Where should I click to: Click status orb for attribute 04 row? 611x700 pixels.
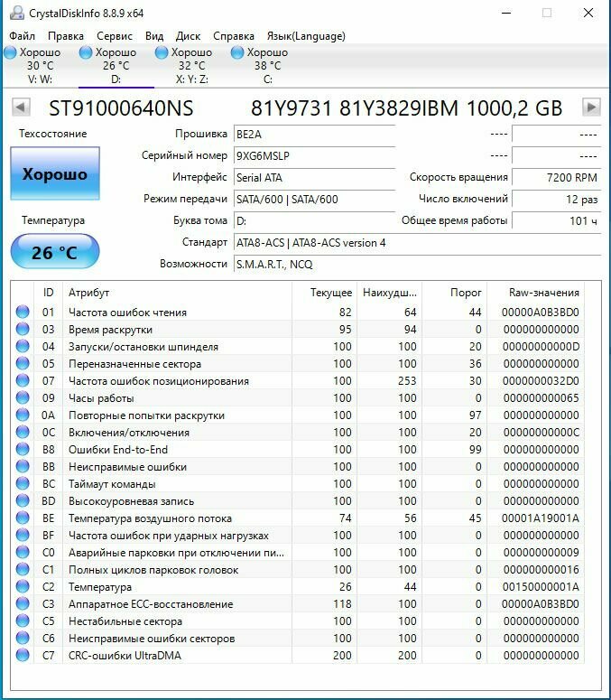click(23, 346)
